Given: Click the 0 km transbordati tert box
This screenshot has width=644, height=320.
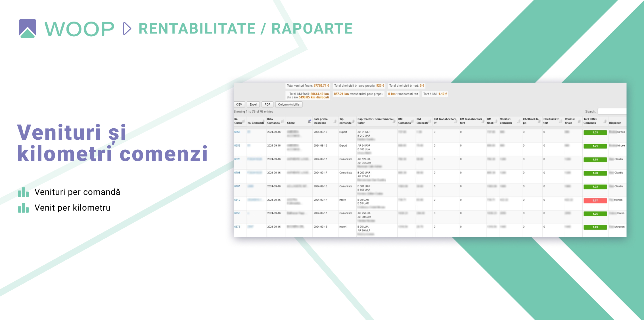Looking at the screenshot, I should (403, 94).
